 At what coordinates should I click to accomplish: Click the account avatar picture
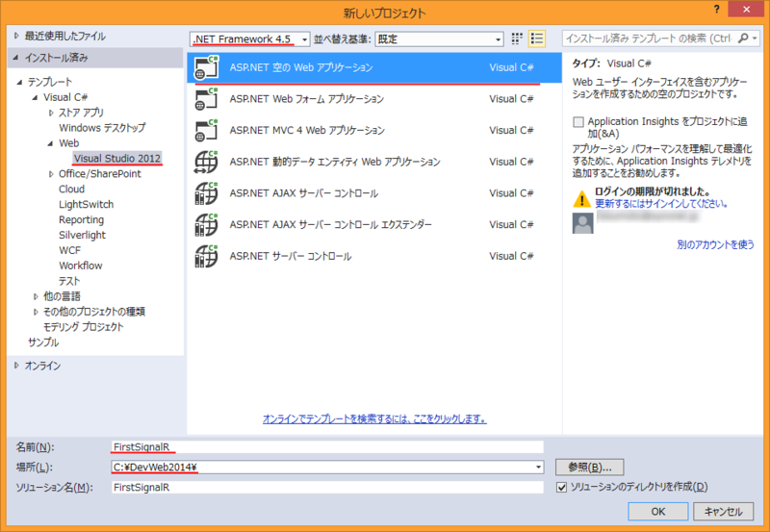(583, 223)
